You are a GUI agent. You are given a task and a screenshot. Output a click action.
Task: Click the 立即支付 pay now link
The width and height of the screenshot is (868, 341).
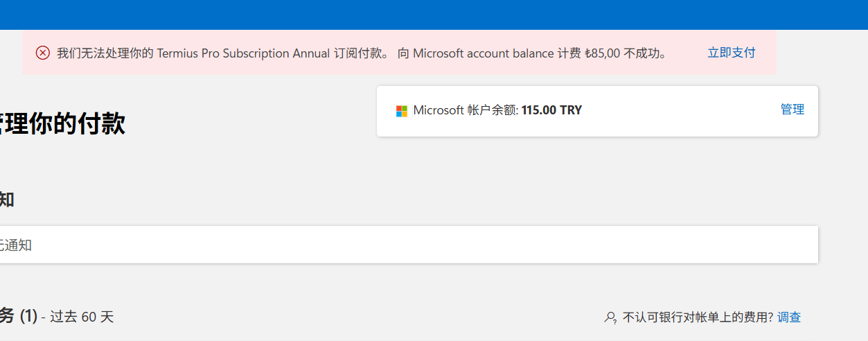731,53
